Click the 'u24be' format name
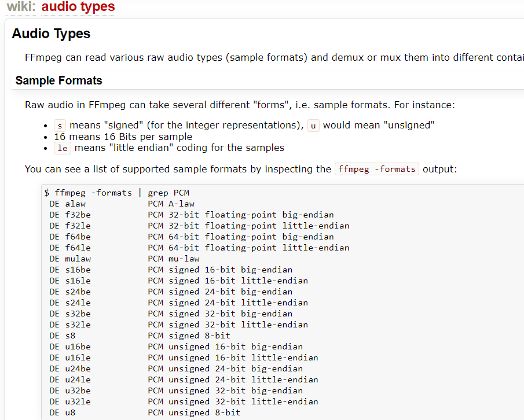 pyautogui.click(x=78, y=369)
